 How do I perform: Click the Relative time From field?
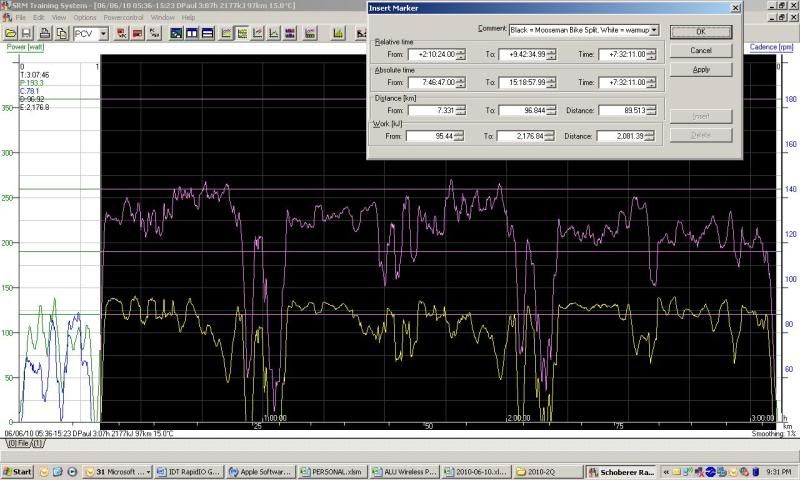[430, 54]
